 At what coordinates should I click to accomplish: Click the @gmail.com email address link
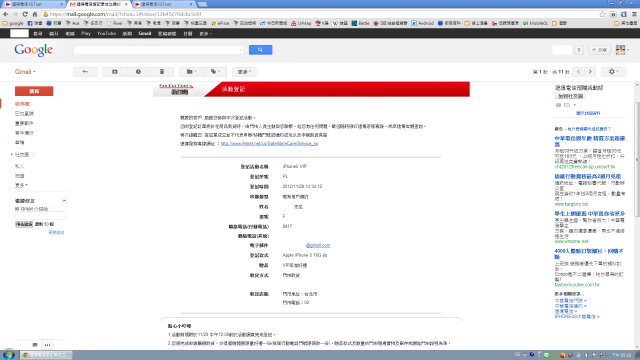[x=318, y=245]
